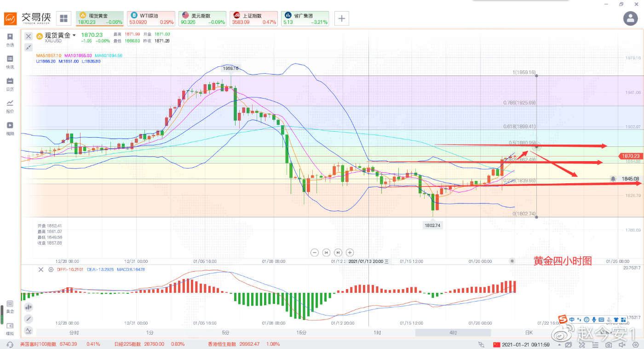
Task: Toggle the price alert bell at 1845.08
Action: click(x=613, y=179)
